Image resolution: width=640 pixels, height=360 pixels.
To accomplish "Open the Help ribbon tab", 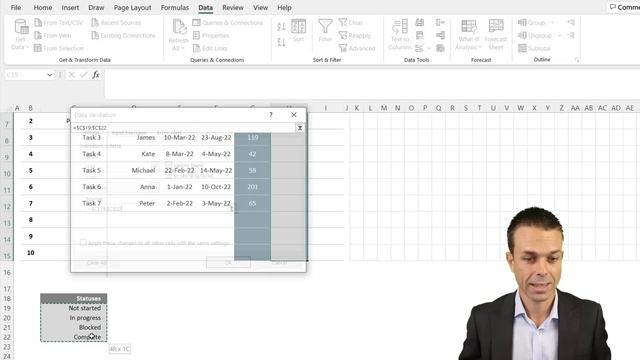I will 284,7.
